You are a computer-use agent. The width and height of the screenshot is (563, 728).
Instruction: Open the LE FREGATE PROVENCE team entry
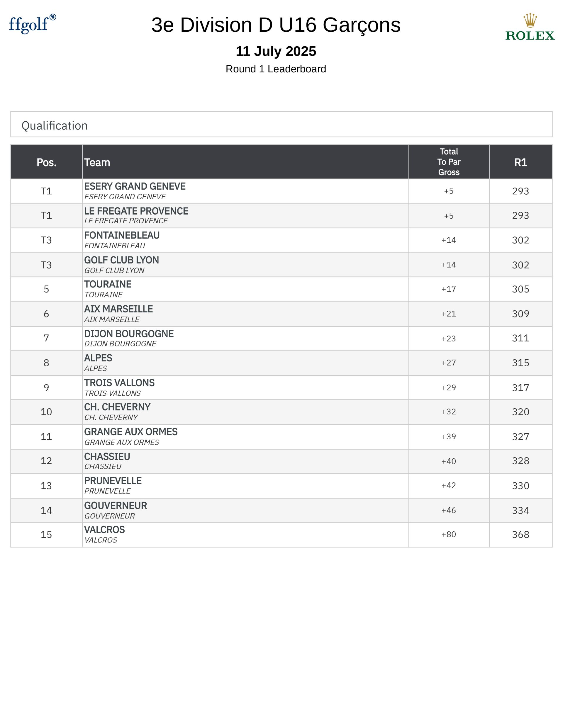(x=136, y=211)
